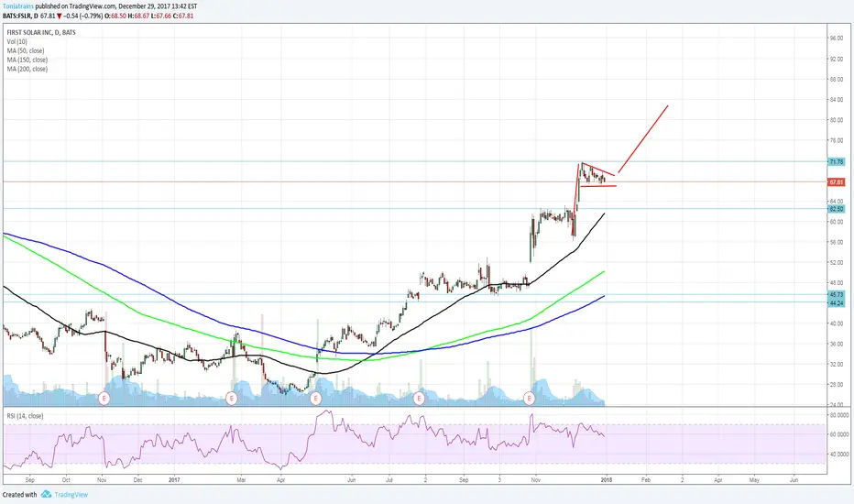Screen dimensions: 854x504
Task: Click the TradingView text link at bottom
Action: point(71,495)
